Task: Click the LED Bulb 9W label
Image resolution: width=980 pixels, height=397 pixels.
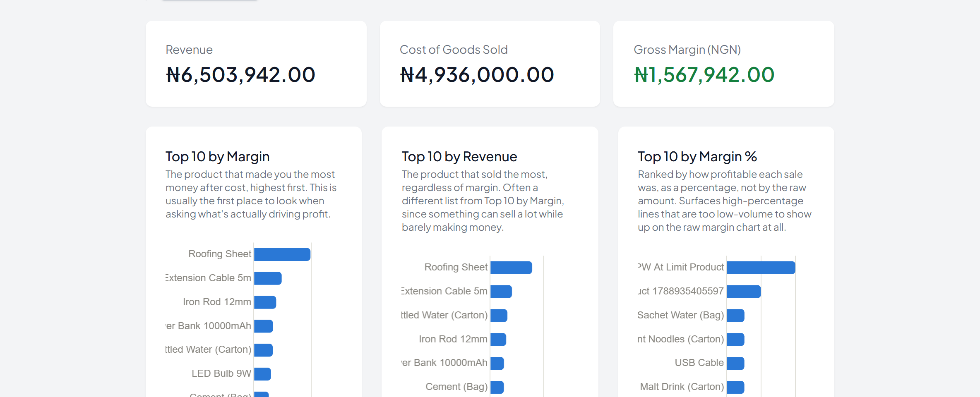Action: pyautogui.click(x=221, y=373)
